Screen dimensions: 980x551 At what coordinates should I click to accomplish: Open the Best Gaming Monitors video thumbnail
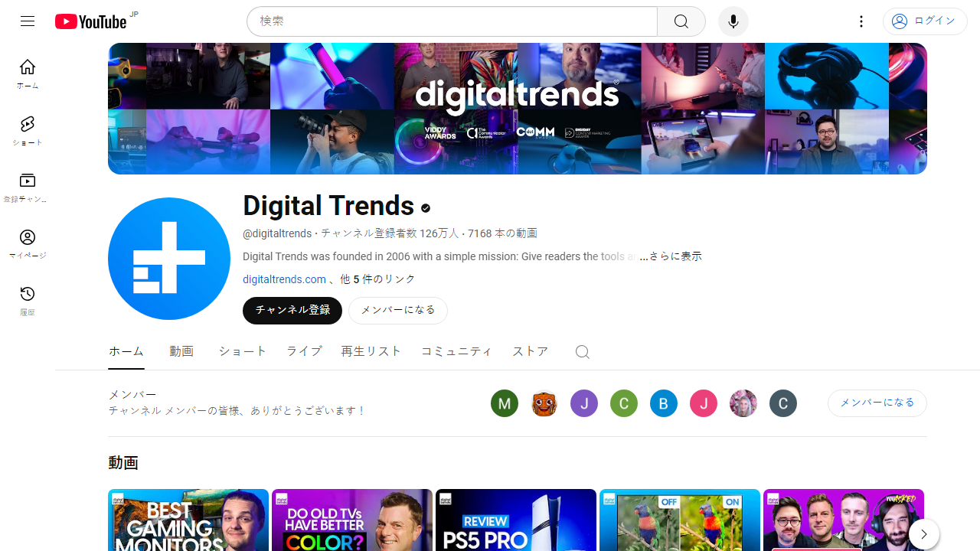(188, 520)
